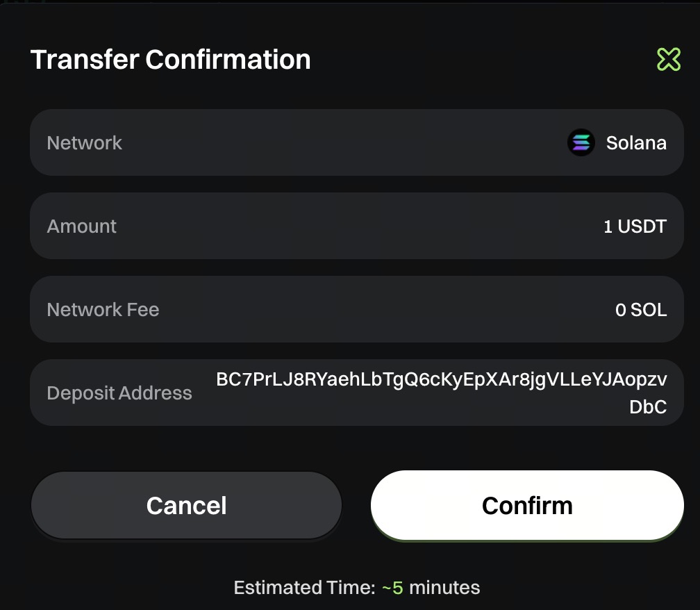Viewport: 700px width, 610px height.
Task: Select the 0 SOL fee value
Action: tap(641, 310)
